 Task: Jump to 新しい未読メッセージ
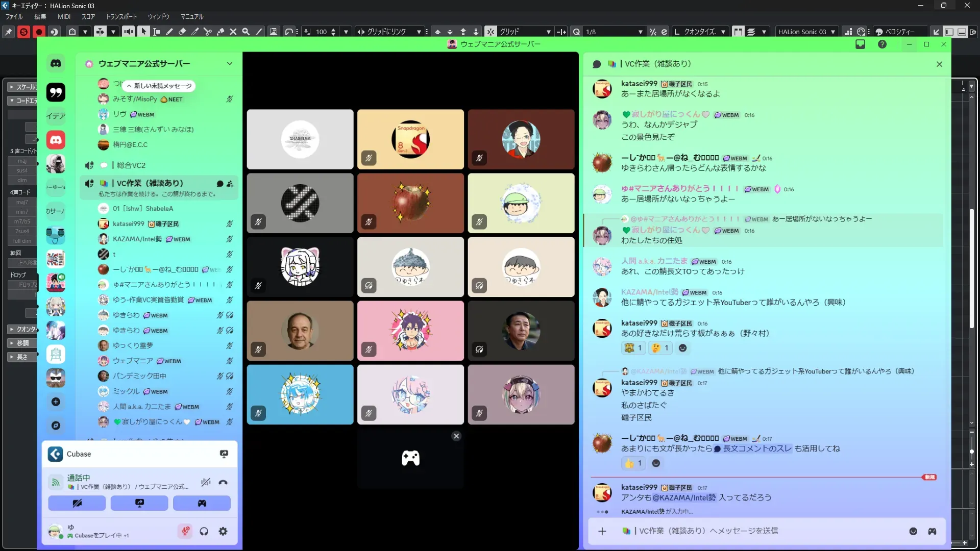pos(159,86)
